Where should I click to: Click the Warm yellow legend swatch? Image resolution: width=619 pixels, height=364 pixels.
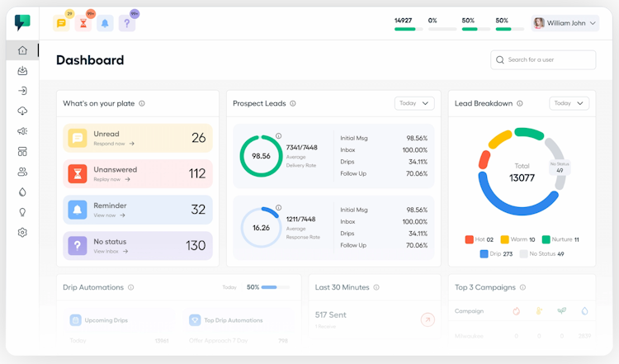(504, 239)
